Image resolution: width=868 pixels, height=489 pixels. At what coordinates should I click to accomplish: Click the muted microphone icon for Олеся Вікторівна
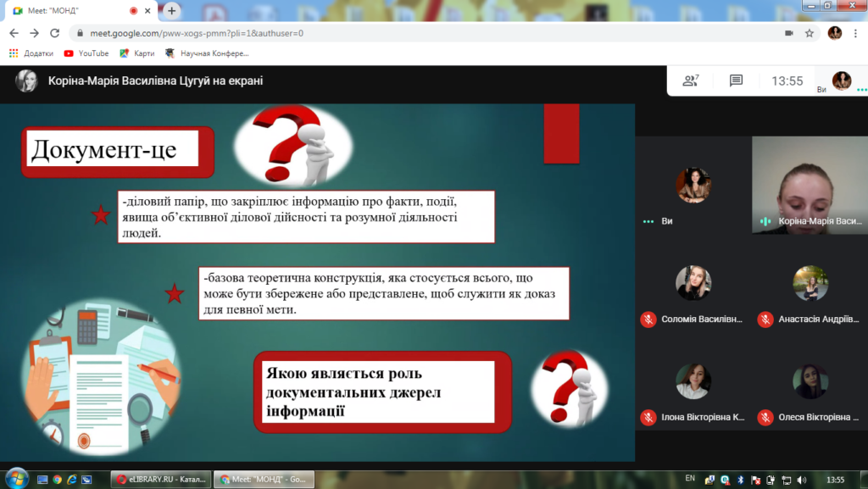[765, 417]
